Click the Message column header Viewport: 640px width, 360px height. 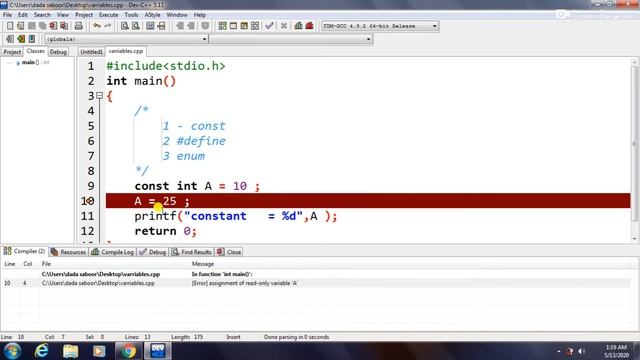(x=203, y=264)
